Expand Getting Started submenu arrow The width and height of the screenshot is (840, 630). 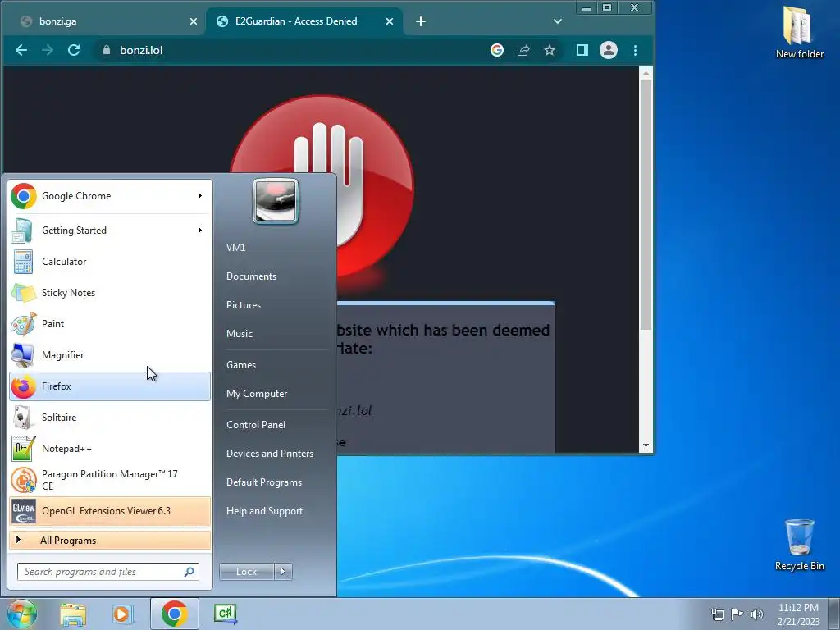pyautogui.click(x=200, y=231)
